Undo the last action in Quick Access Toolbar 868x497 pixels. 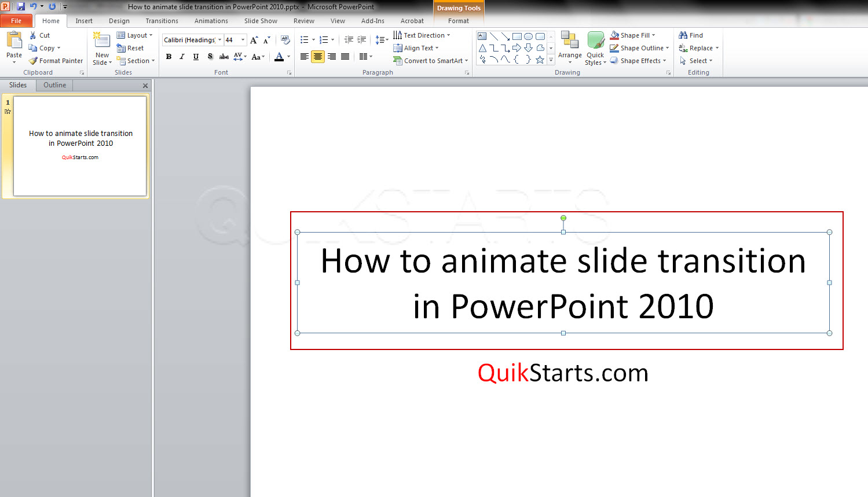pyautogui.click(x=33, y=6)
